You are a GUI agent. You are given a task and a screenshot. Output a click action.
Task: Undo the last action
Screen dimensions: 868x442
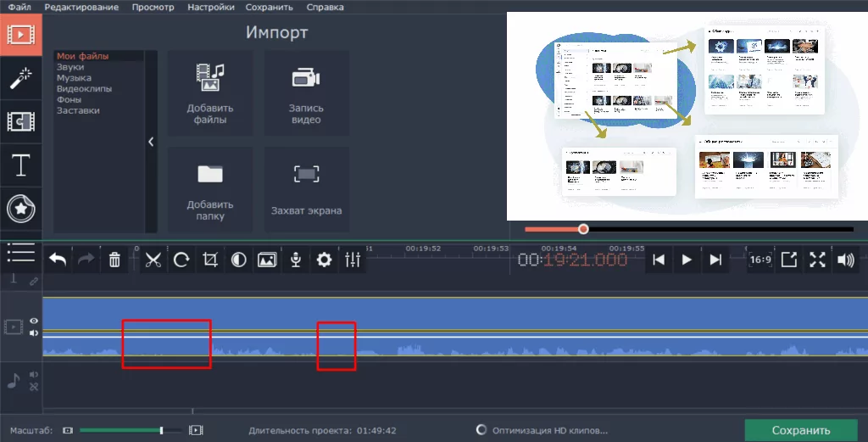click(x=58, y=260)
